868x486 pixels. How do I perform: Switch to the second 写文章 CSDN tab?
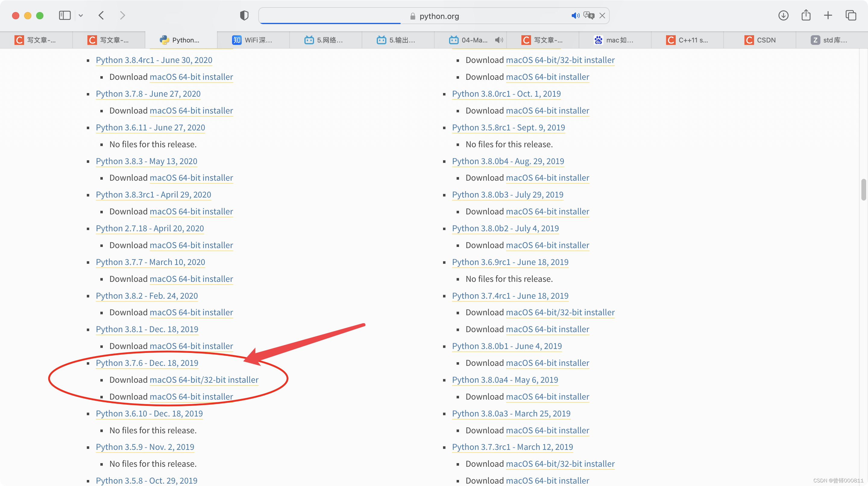(109, 40)
